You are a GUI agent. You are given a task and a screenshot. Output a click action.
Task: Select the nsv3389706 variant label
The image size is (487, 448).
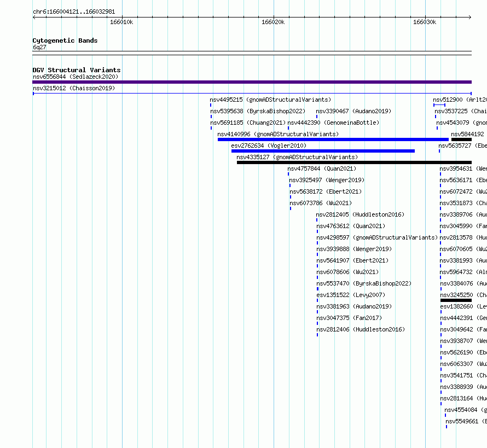(463, 214)
